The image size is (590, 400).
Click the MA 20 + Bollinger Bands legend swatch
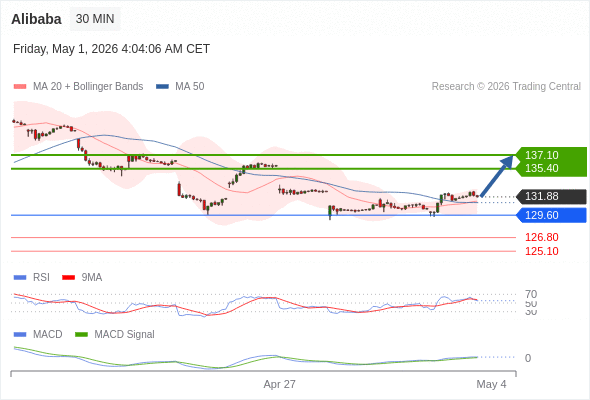pos(20,87)
